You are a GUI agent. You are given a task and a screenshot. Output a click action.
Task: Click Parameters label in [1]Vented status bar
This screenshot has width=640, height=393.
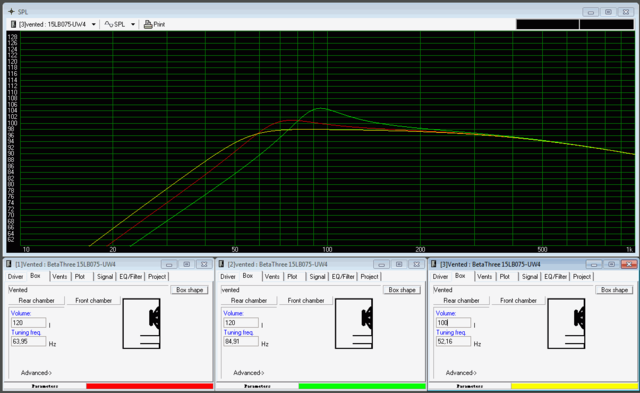45,386
